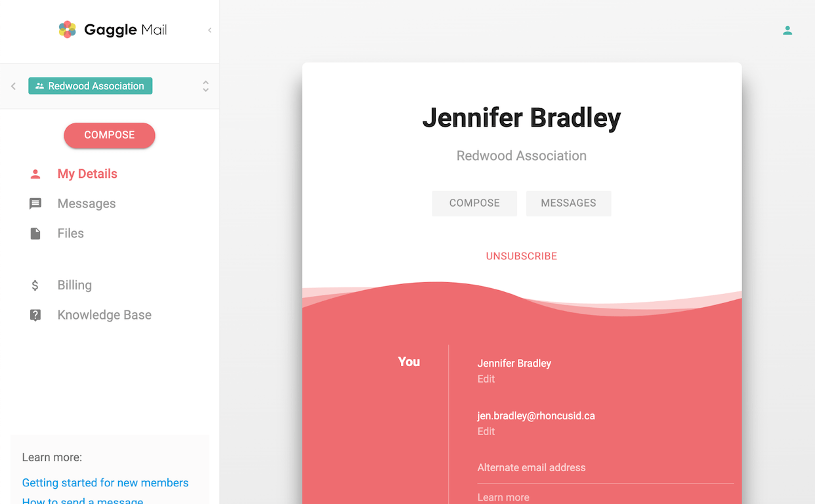Viewport: 815px width, 504px height.
Task: Open the Messages menu item
Action: 87,203
